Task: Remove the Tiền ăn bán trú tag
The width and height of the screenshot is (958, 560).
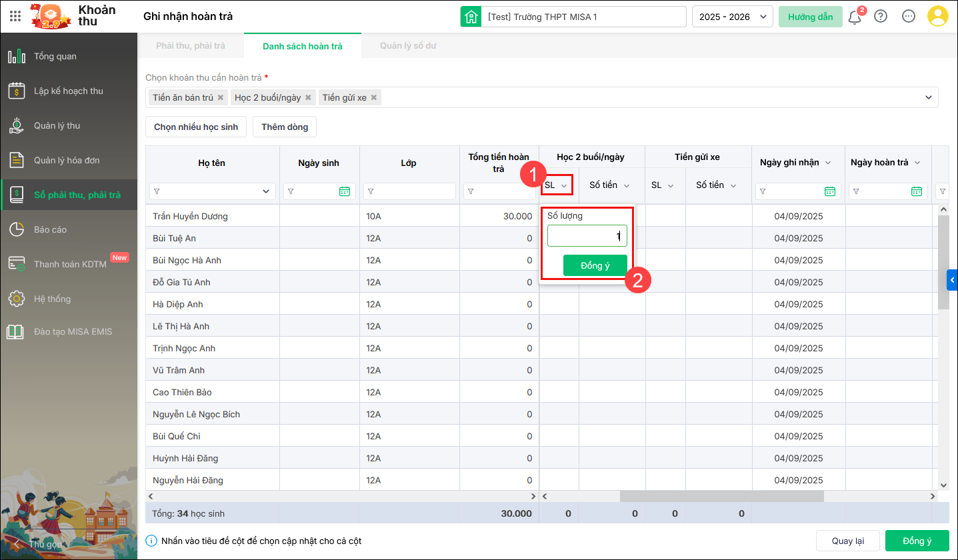Action: coord(221,97)
